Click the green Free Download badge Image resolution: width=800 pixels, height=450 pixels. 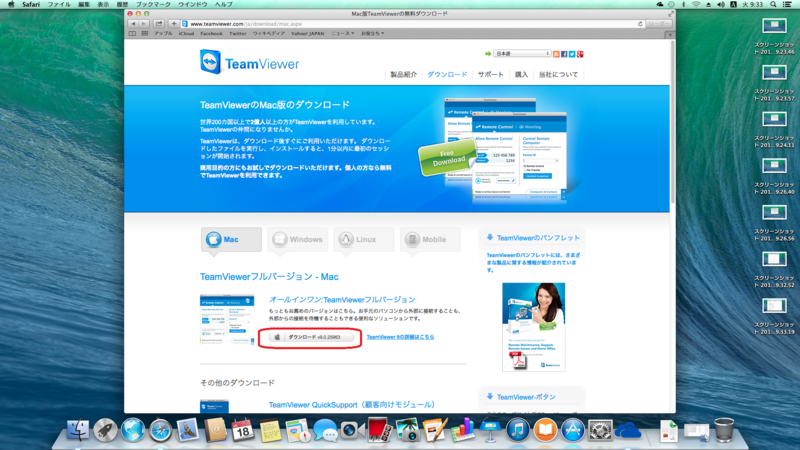tap(447, 158)
